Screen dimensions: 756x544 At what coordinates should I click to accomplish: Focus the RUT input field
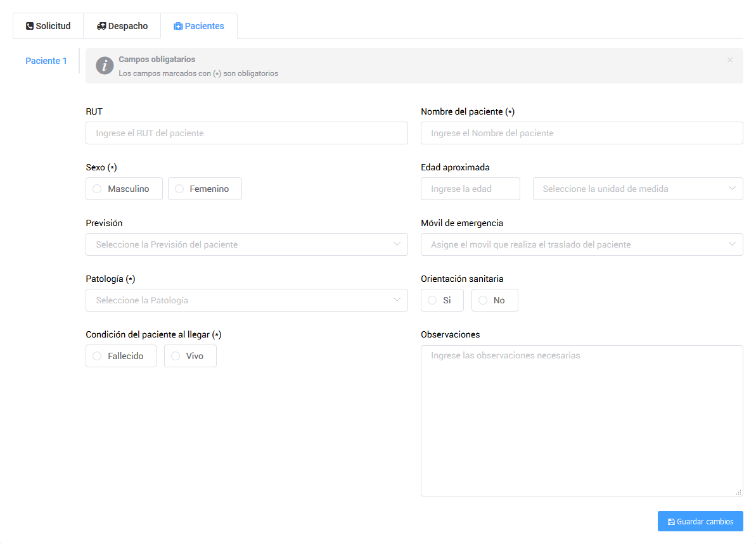click(x=247, y=133)
